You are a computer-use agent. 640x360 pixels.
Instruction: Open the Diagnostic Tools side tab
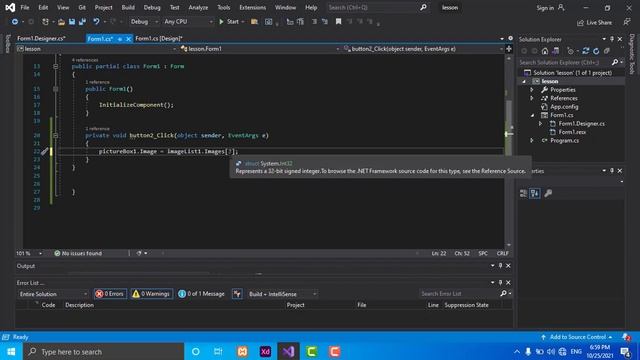632,54
